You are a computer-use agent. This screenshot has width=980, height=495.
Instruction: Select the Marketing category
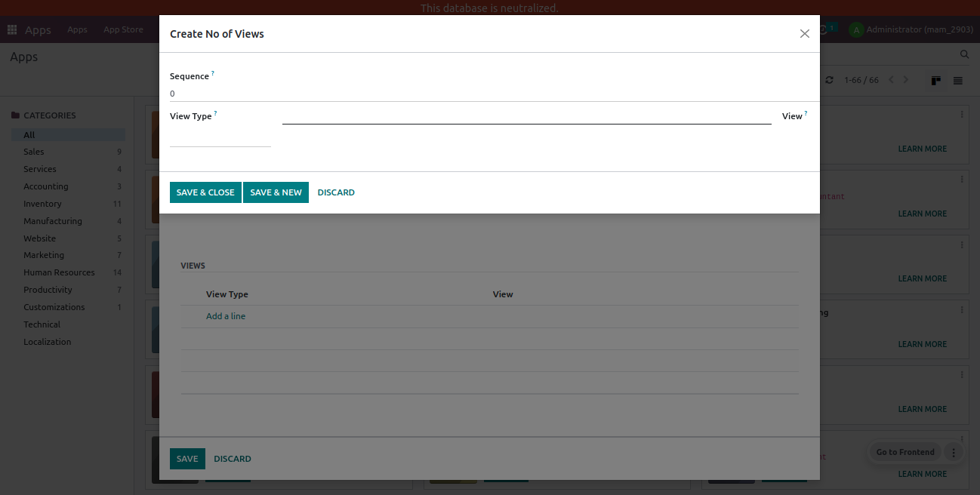[x=68, y=255]
